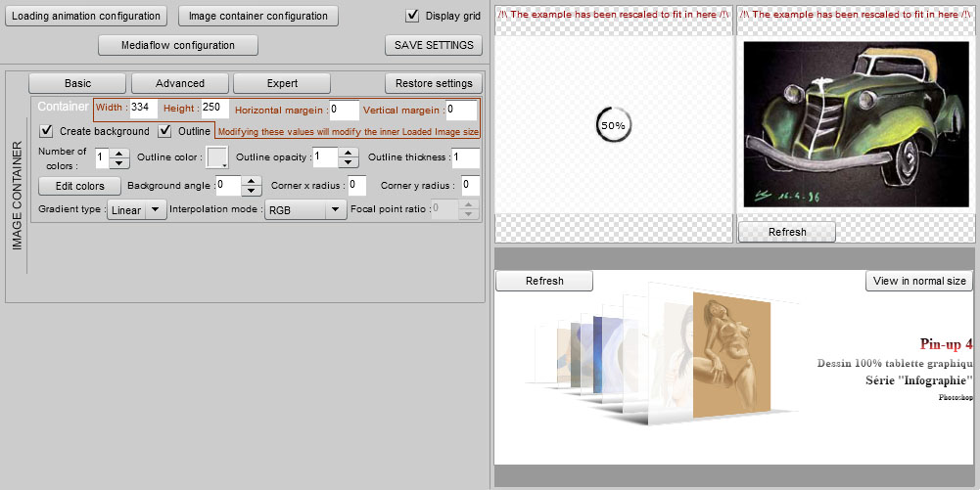Click Refresh under the car image preview

pos(787,232)
